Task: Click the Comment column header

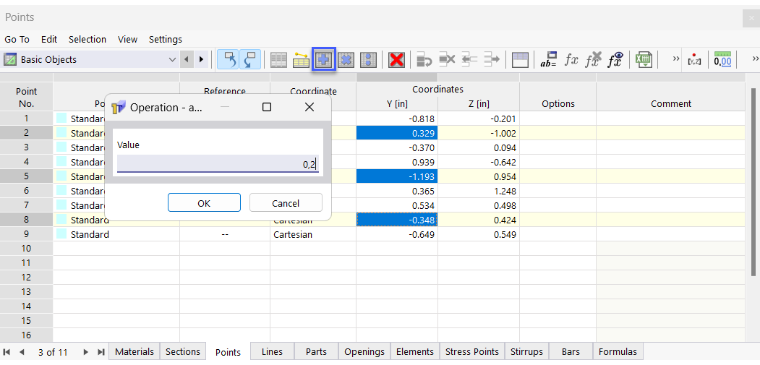Action: [671, 104]
